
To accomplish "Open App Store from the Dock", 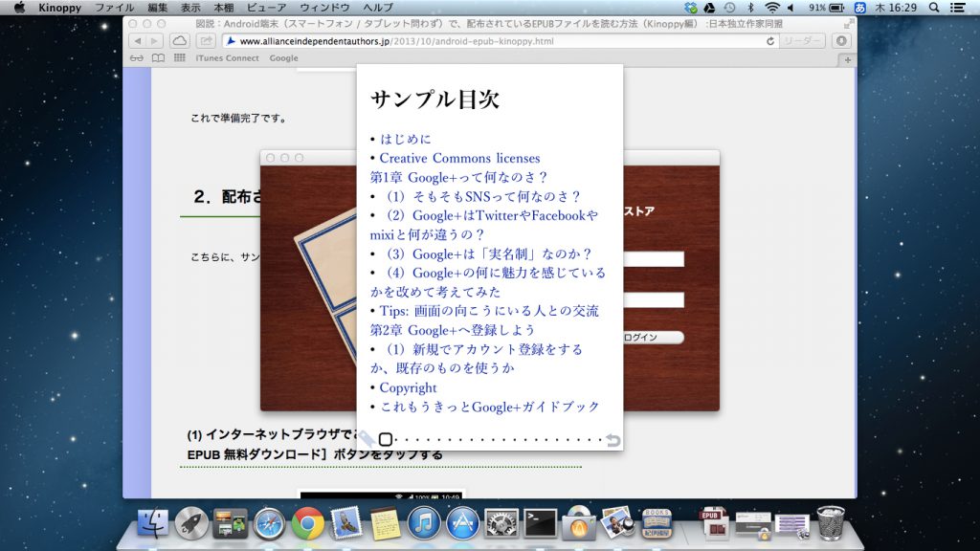I will point(462,523).
